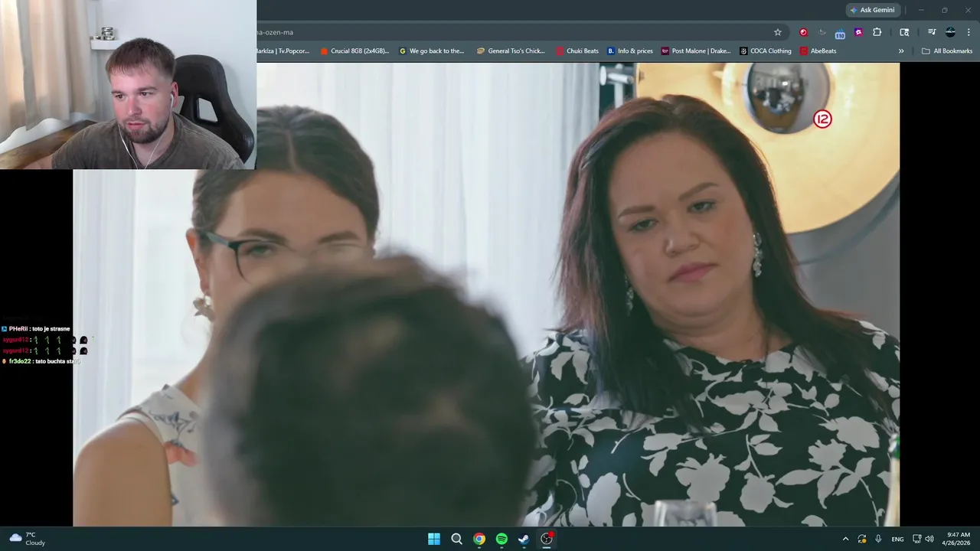
Task: Open the tab search icon in toolbar
Action: tap(904, 32)
